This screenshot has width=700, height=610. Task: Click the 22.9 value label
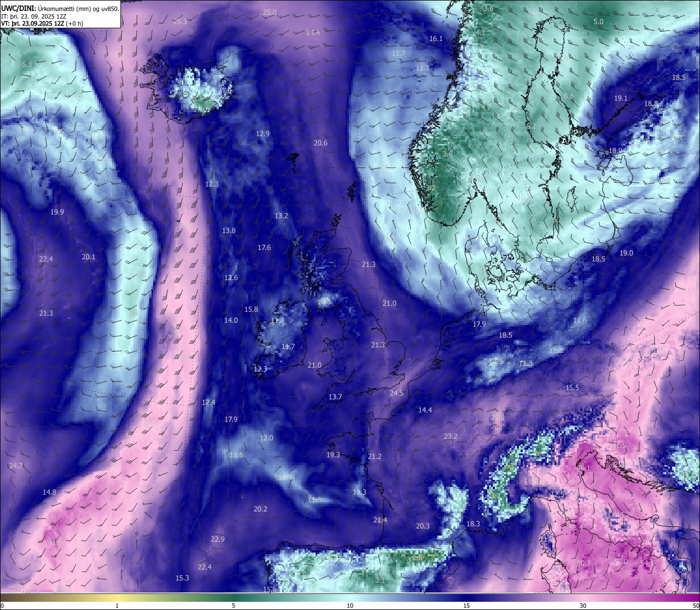click(x=218, y=539)
